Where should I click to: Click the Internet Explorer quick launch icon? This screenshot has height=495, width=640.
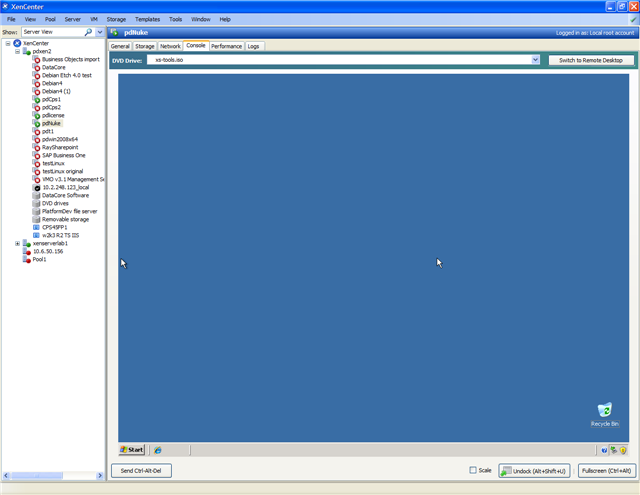pos(158,450)
